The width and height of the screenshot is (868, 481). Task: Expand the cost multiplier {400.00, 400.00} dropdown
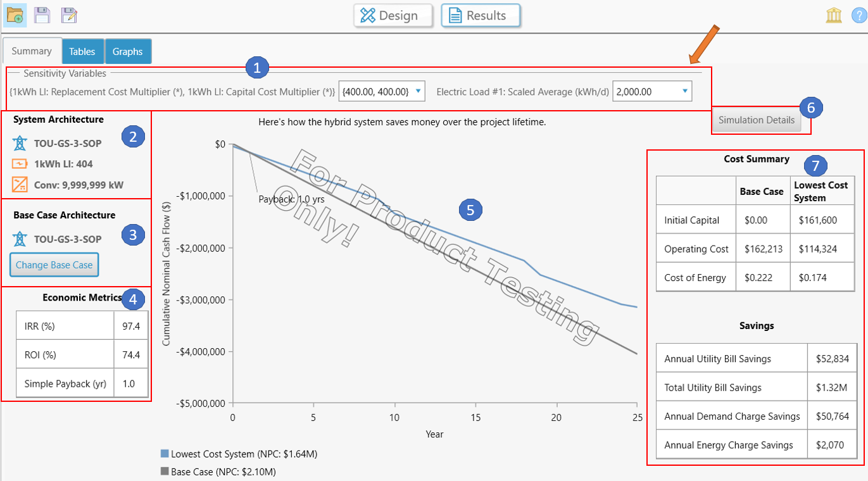click(382, 92)
